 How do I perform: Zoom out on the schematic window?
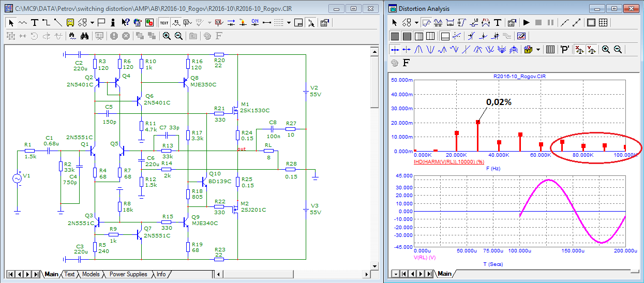178,36
